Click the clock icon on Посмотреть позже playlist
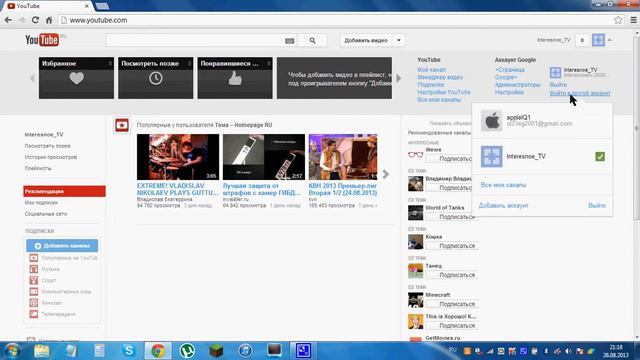The height and width of the screenshot is (360, 640). (156, 78)
